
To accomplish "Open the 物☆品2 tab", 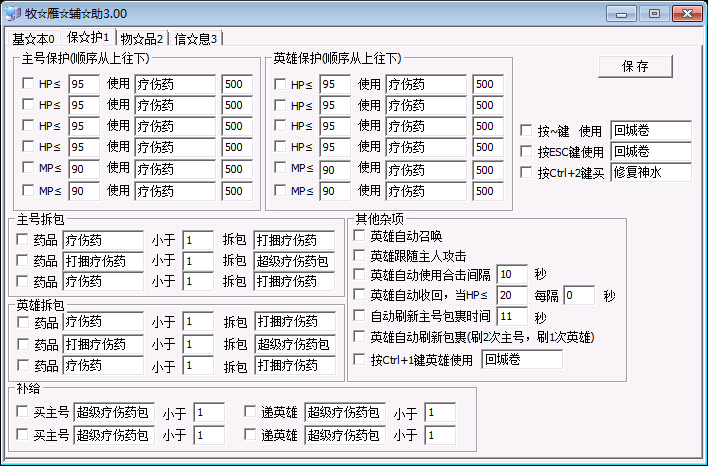I will pos(142,39).
